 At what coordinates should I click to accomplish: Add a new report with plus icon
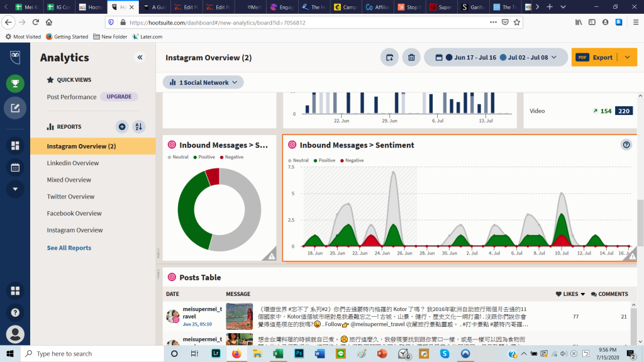pos(122,126)
